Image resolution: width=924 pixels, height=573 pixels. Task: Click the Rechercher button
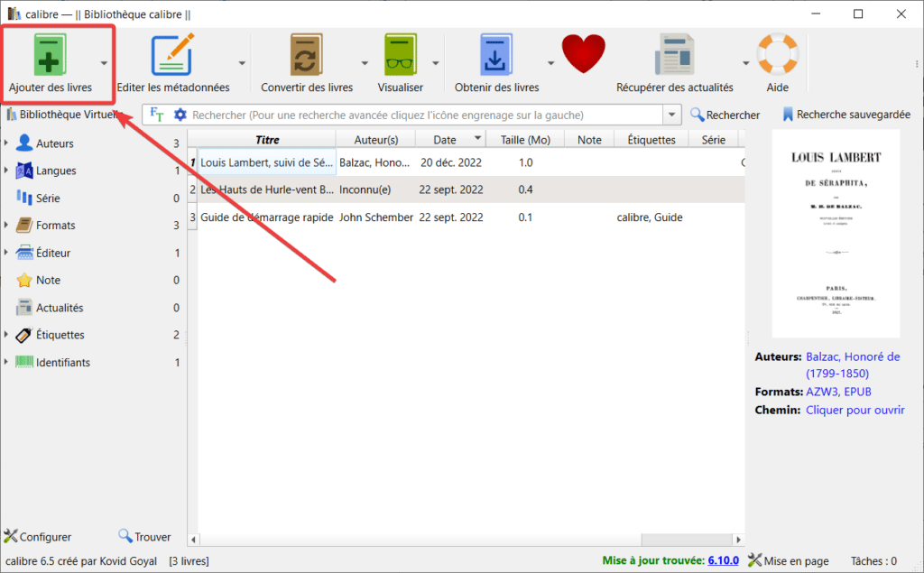click(x=725, y=115)
